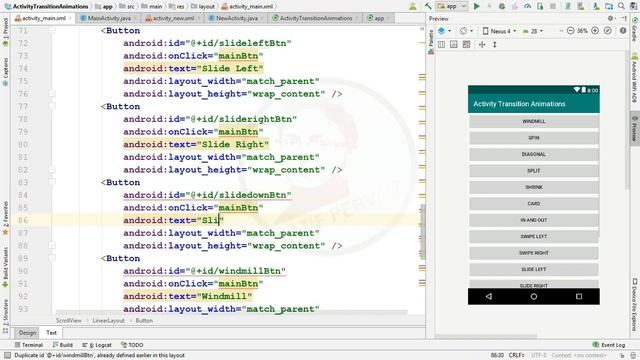Open the app run configuration dropdown

[x=452, y=6]
